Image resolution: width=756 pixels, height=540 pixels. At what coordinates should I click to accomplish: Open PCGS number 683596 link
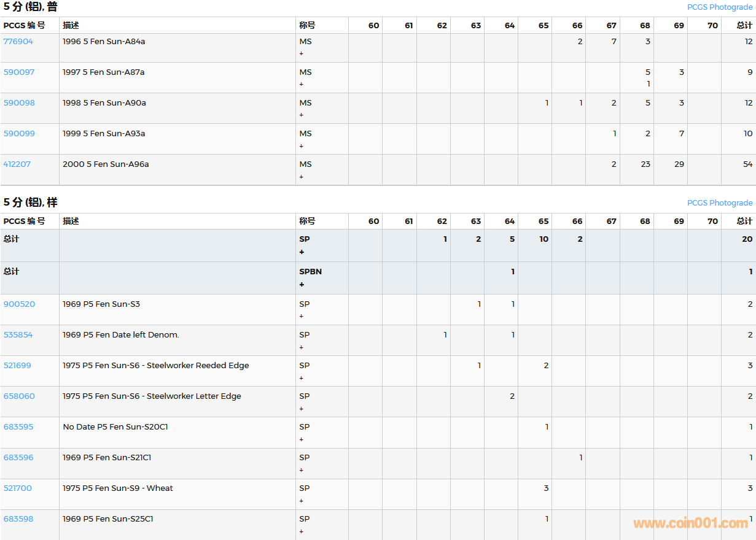point(18,458)
